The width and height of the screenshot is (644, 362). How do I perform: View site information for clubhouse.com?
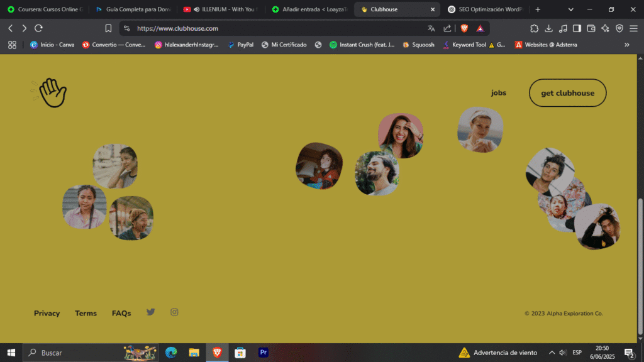(x=126, y=28)
